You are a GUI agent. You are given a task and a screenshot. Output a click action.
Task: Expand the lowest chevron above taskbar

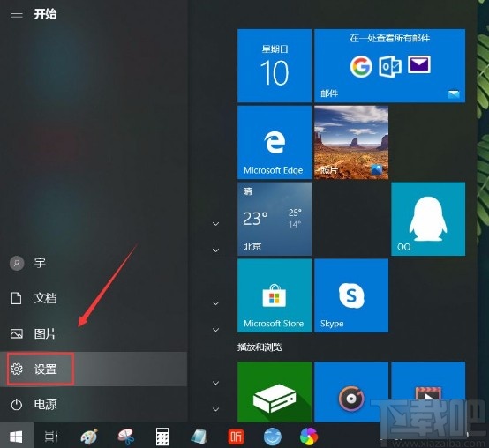pyautogui.click(x=215, y=409)
